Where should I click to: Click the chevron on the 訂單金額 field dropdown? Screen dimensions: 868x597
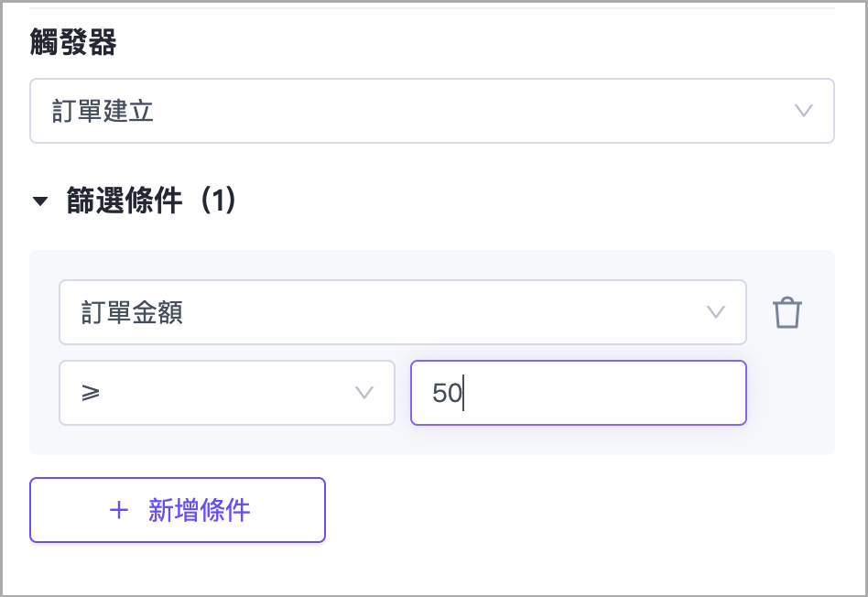(717, 312)
